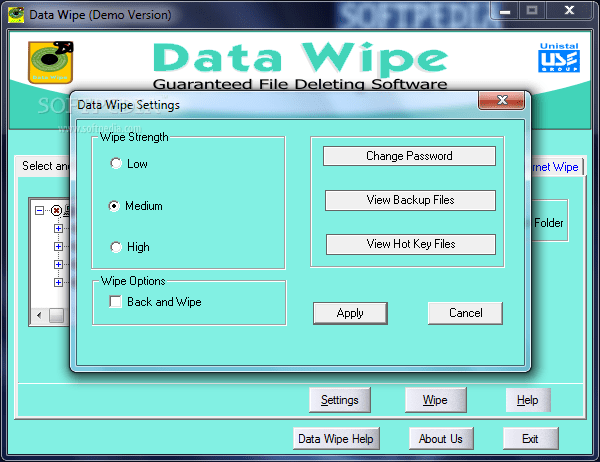The height and width of the screenshot is (462, 600).
Task: Click the red X icon in the tree root
Action: click(x=56, y=210)
